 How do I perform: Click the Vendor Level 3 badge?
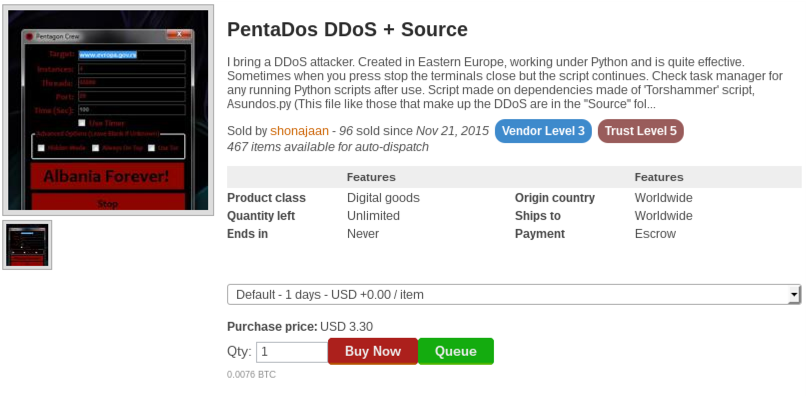point(543,131)
